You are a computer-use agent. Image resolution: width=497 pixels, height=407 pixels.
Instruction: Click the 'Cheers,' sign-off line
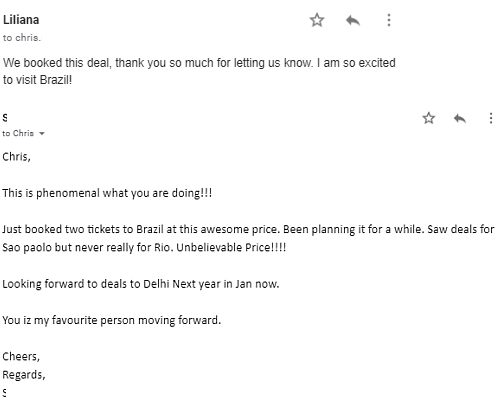point(21,357)
